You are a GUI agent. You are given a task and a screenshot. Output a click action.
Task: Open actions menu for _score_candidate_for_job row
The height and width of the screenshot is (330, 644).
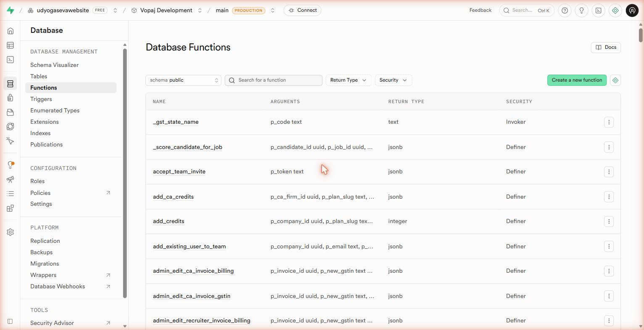click(x=609, y=147)
